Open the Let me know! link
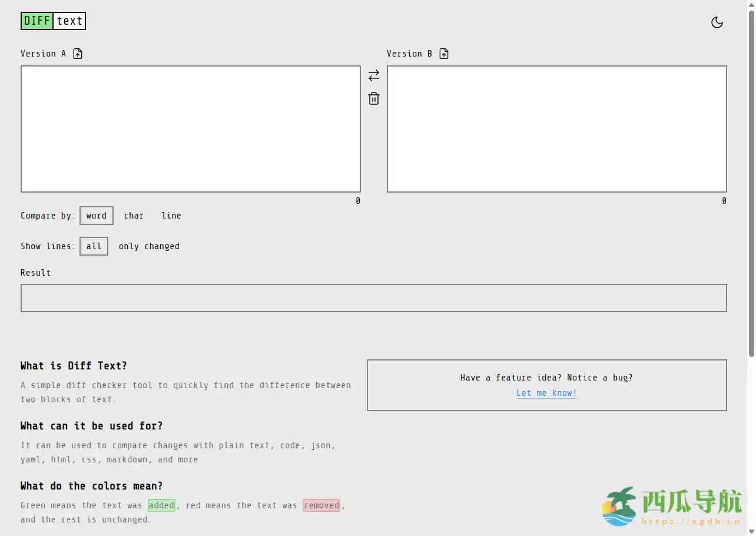This screenshot has width=756, height=536. pyautogui.click(x=546, y=393)
